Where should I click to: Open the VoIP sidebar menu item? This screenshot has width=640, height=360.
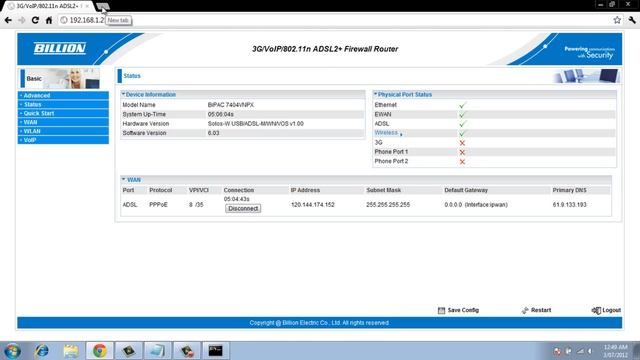[63, 140]
